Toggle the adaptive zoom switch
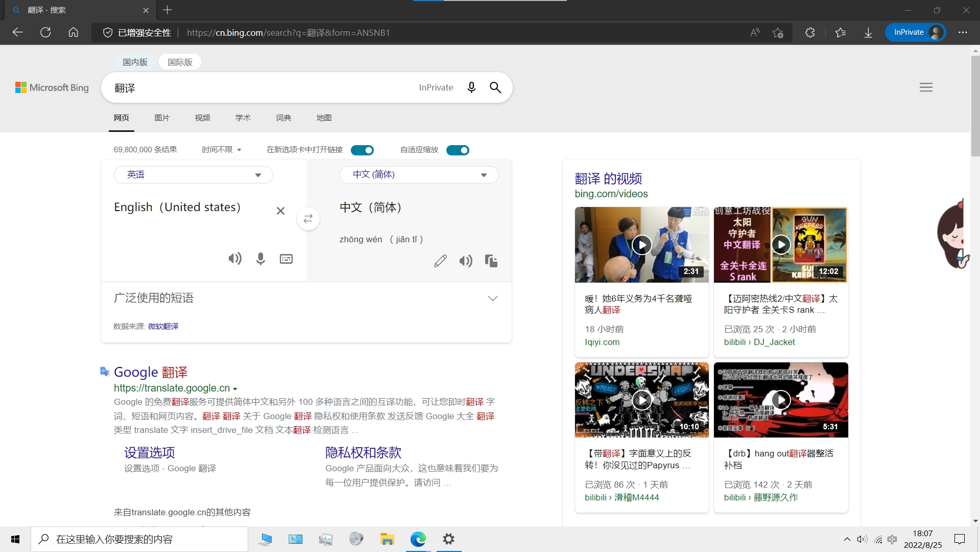Viewport: 980px width, 552px height. click(x=458, y=150)
